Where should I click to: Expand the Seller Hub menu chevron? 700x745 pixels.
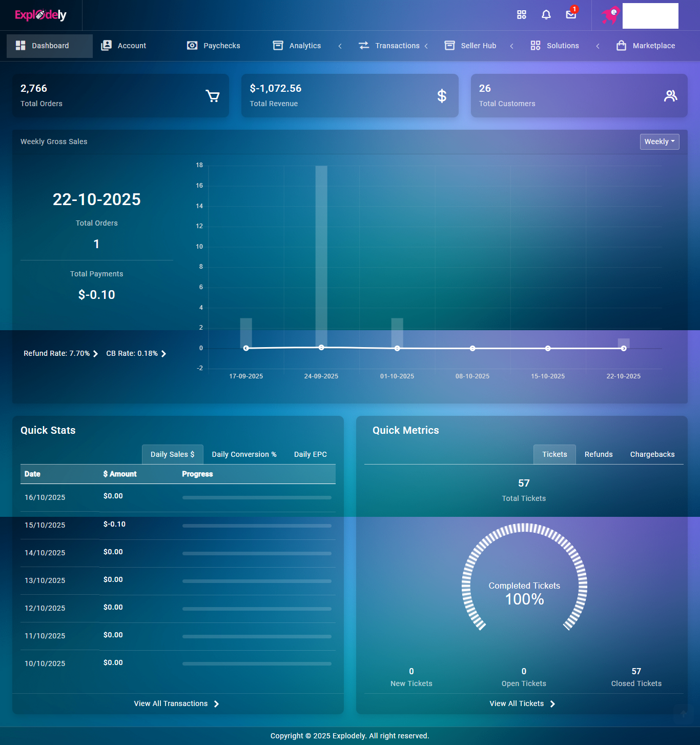click(x=511, y=46)
